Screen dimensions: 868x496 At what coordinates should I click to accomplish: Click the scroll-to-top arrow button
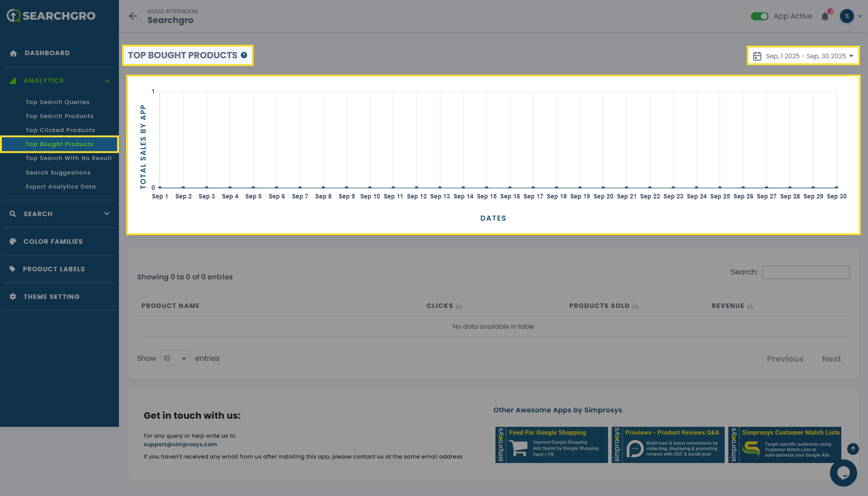(853, 449)
